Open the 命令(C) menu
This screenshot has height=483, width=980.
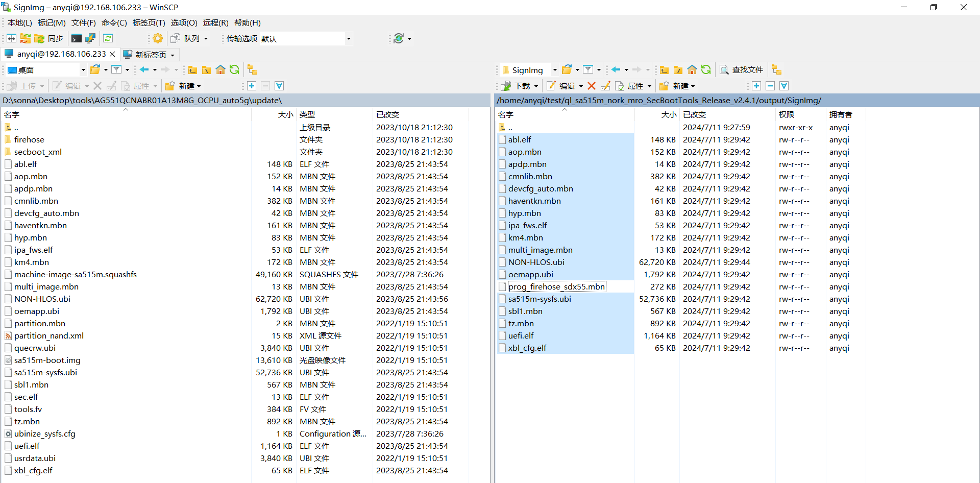pyautogui.click(x=114, y=22)
